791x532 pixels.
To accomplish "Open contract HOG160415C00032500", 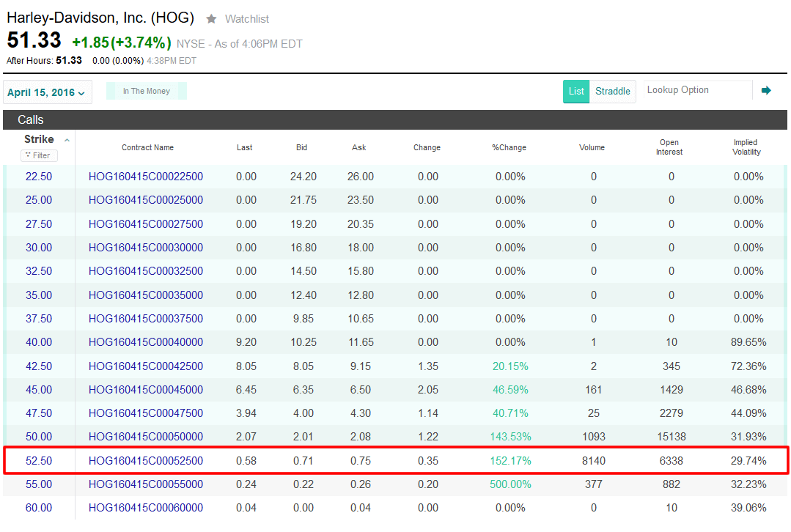I will click(x=146, y=271).
